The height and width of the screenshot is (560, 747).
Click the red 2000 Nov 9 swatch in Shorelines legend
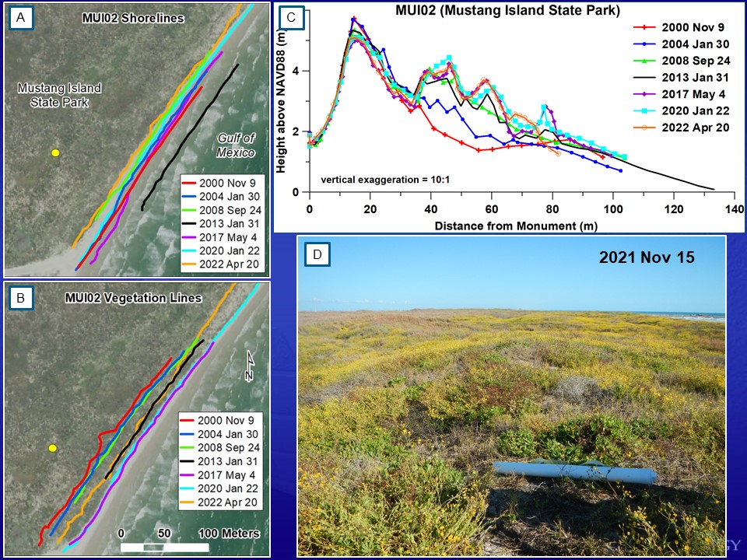coord(189,182)
